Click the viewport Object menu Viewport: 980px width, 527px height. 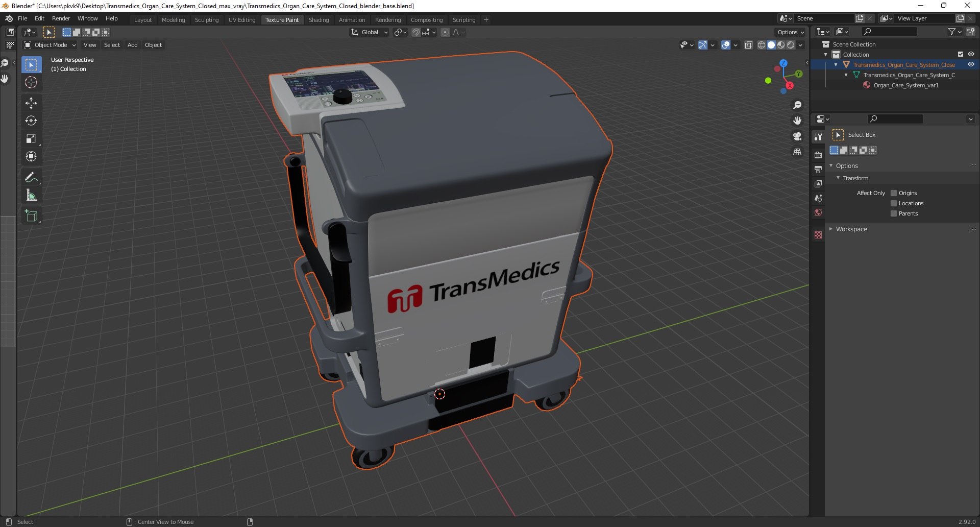click(x=153, y=45)
